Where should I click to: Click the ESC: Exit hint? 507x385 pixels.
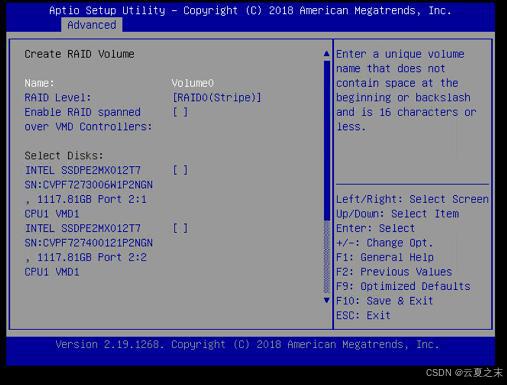(363, 315)
